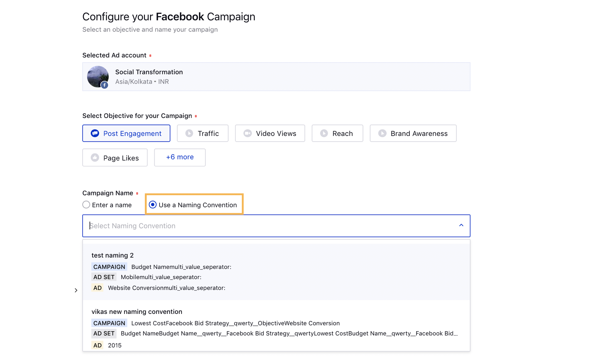Screen dimensions: 607x364
Task: Choose the Traffic objective
Action: tap(203, 133)
